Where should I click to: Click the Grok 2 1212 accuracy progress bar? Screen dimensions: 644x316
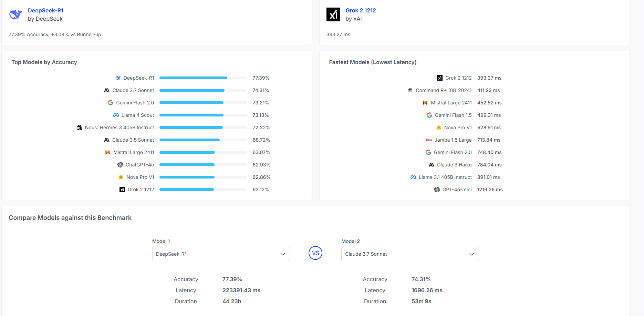click(x=203, y=190)
